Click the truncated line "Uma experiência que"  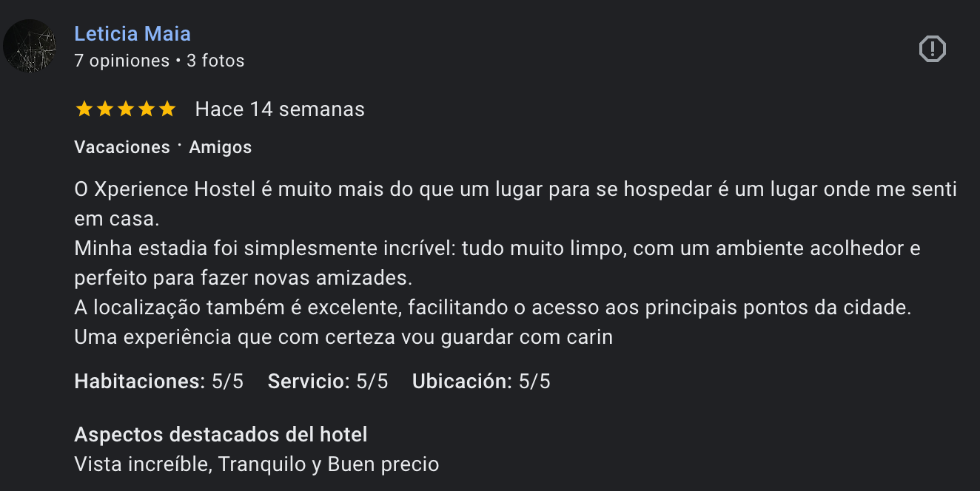pos(343,337)
